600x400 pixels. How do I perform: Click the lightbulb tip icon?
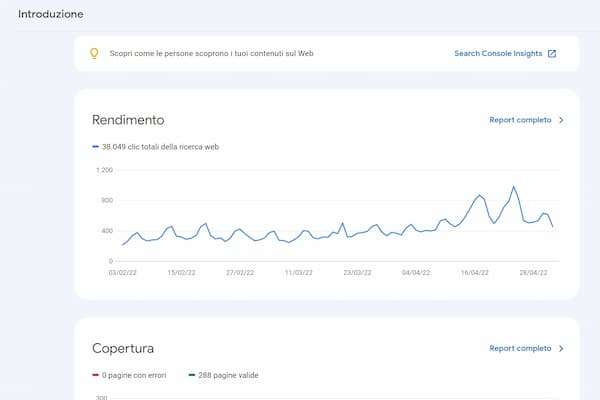pos(94,54)
